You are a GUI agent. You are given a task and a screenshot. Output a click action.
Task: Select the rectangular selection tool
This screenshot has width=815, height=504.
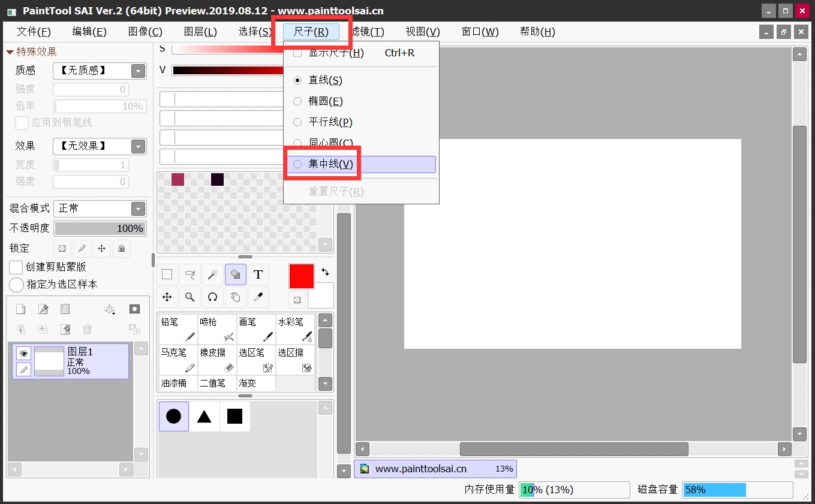[x=167, y=274]
